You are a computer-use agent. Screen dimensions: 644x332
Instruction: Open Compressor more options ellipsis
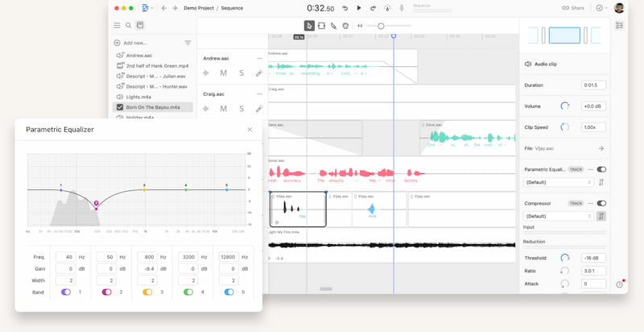coord(591,203)
